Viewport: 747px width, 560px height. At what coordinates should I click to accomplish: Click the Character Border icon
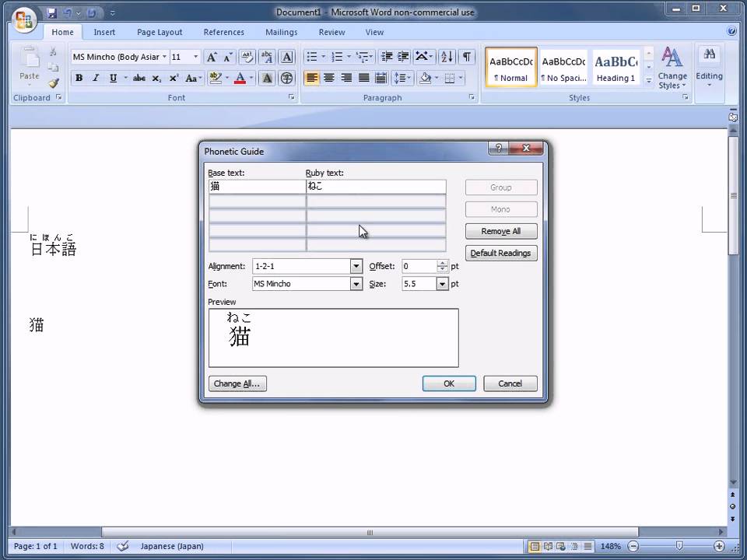(287, 57)
